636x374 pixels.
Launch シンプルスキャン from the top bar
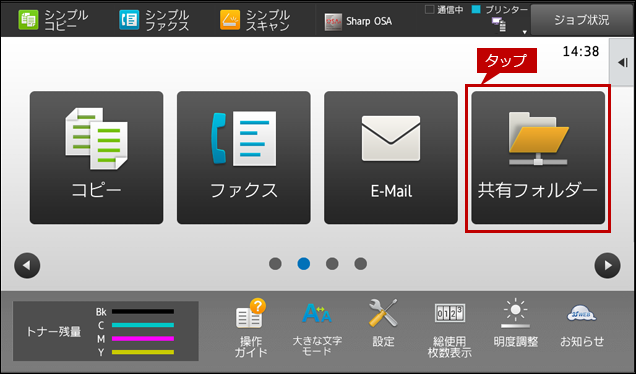click(255, 20)
